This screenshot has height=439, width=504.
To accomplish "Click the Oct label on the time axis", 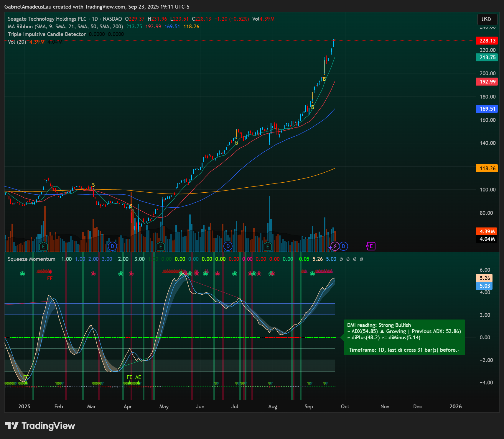I will [x=345, y=407].
